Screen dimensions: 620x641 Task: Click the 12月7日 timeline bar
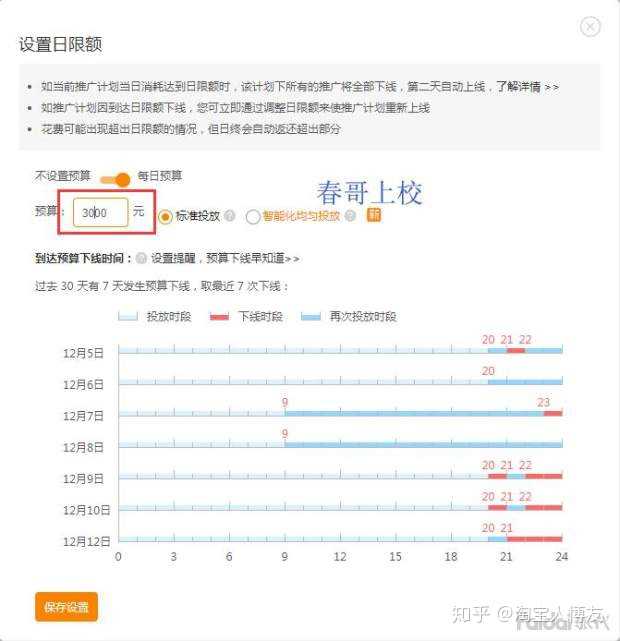340,414
